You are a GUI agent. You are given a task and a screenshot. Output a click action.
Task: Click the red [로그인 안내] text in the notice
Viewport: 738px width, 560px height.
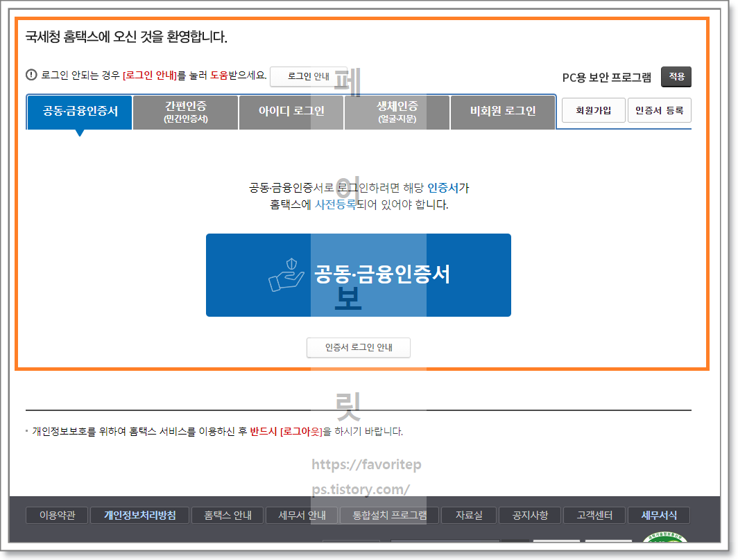(150, 76)
